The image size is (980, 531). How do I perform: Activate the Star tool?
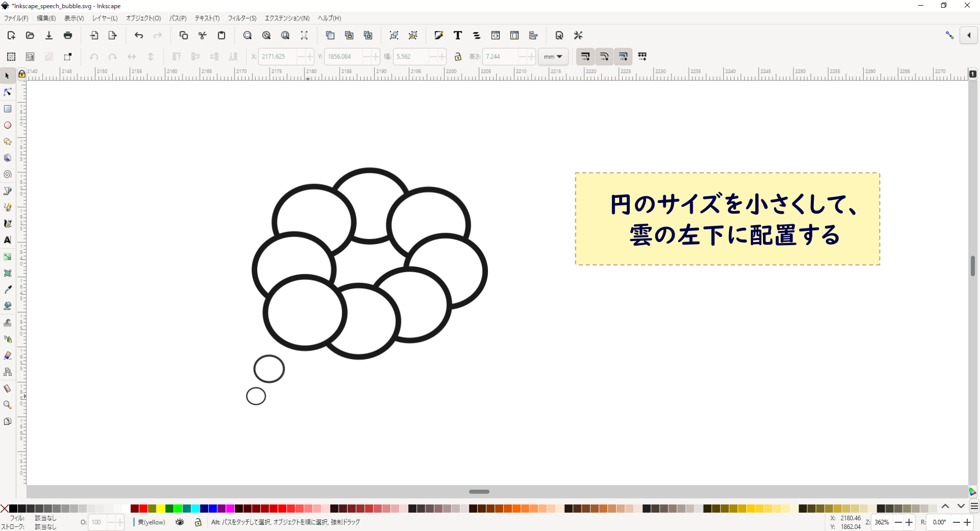tap(7, 141)
